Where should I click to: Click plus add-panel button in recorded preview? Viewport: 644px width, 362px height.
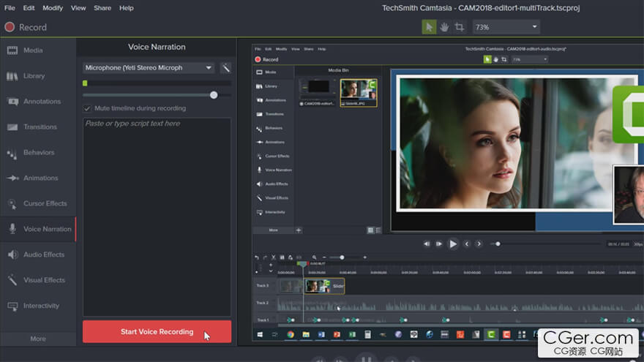tap(299, 230)
